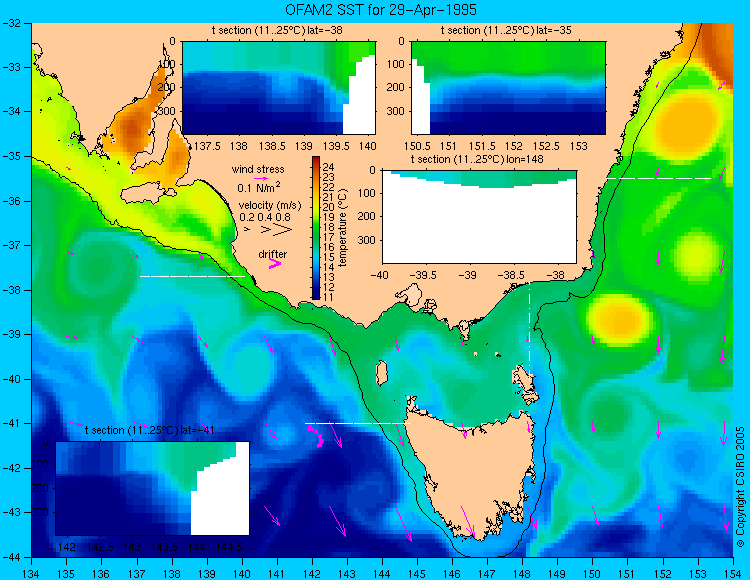Image resolution: width=750 pixels, height=580 pixels.
Task: Click the magenta wind stress arrow in legend
Action: [x=261, y=178]
